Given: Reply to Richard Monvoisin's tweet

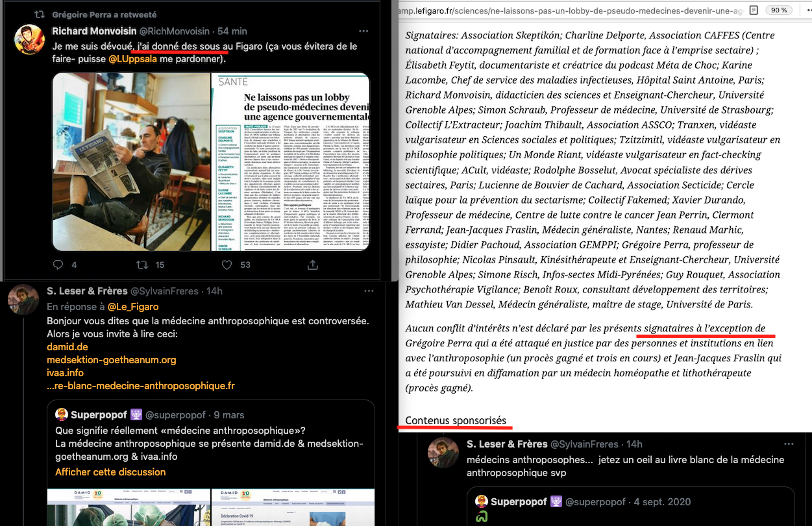Looking at the screenshot, I should point(58,265).
